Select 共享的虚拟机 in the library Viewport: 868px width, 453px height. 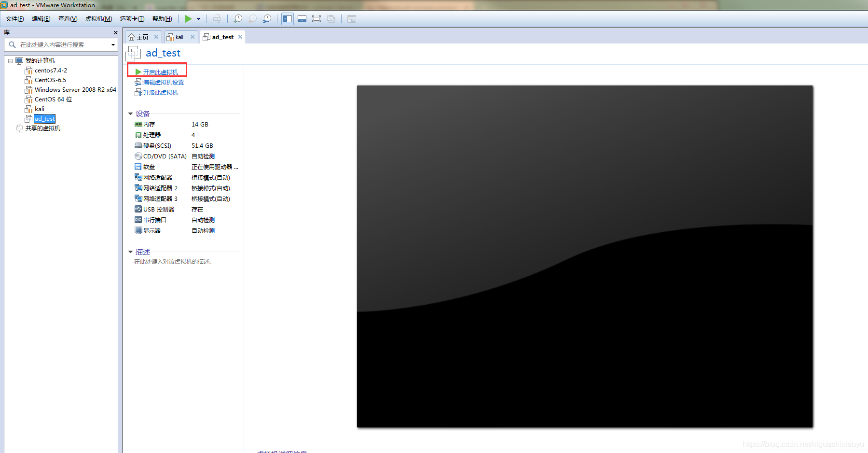pyautogui.click(x=43, y=128)
